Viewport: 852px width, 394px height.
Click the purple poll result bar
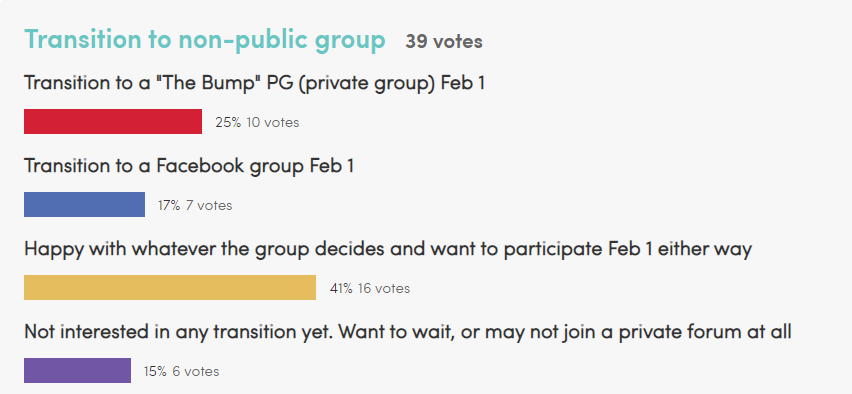[77, 370]
